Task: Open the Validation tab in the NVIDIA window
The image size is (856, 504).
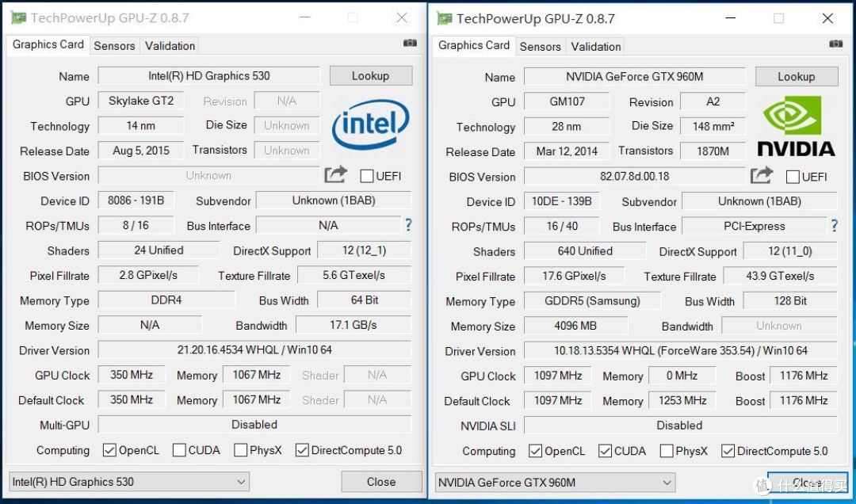Action: 595,46
